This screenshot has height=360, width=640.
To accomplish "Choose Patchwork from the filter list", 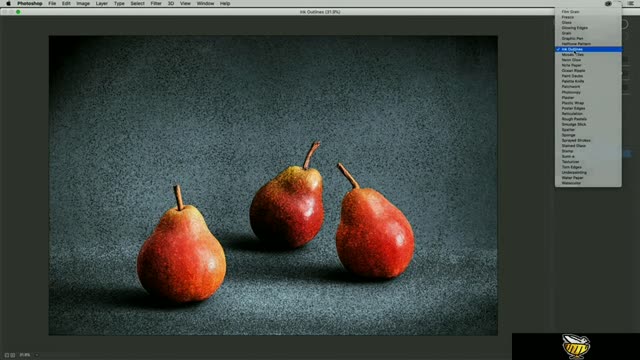I will 588,87.
